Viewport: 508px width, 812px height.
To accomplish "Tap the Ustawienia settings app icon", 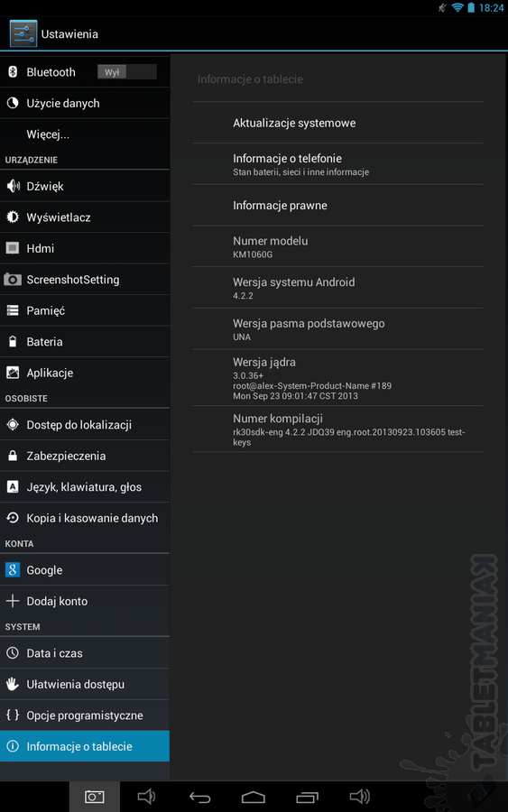I will (23, 33).
